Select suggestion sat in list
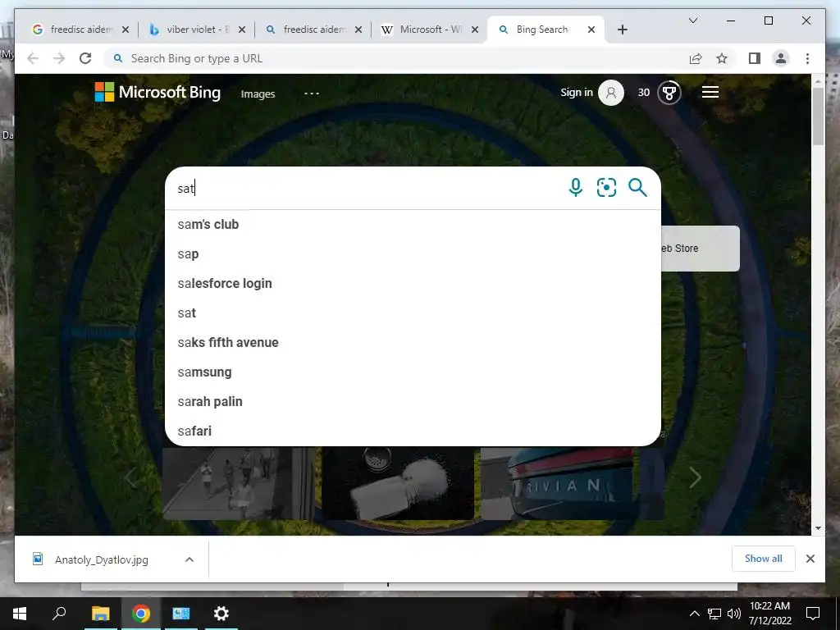840x630 pixels. click(413, 313)
